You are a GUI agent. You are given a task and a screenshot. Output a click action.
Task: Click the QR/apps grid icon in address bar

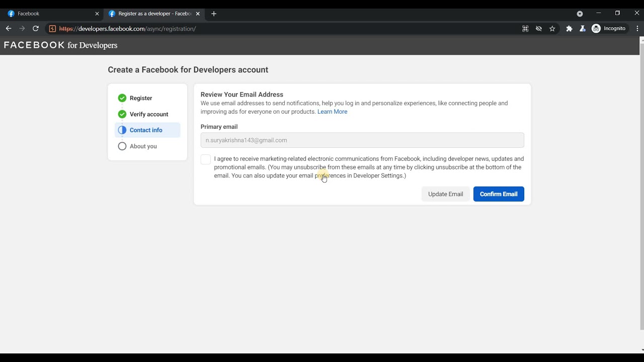(525, 29)
